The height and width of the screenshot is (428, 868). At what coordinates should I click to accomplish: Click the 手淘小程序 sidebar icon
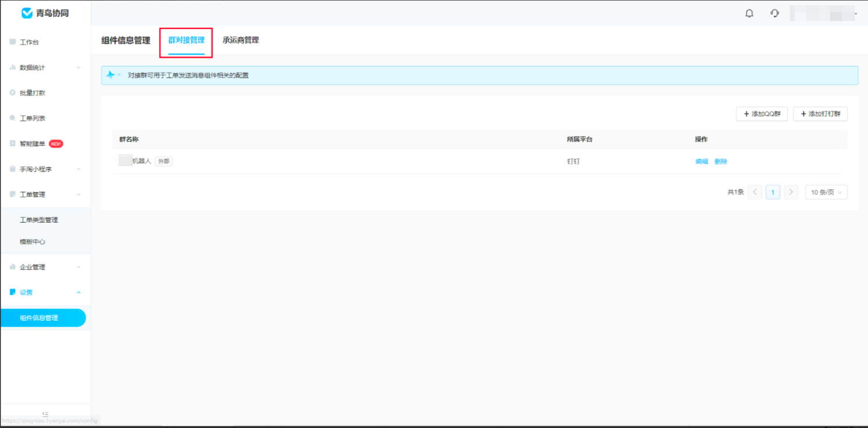[12, 169]
